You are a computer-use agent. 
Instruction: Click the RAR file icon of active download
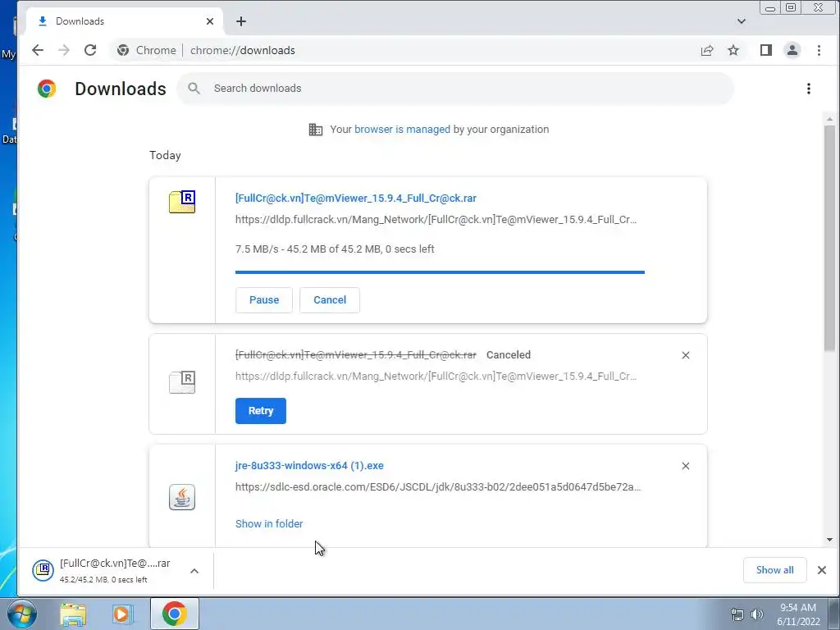[x=182, y=202]
